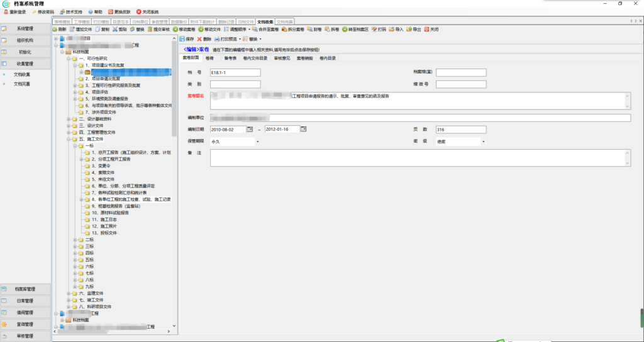The width and height of the screenshot is (644, 342).
Task: Click the 页数 input field containing 316
Action: click(x=460, y=130)
